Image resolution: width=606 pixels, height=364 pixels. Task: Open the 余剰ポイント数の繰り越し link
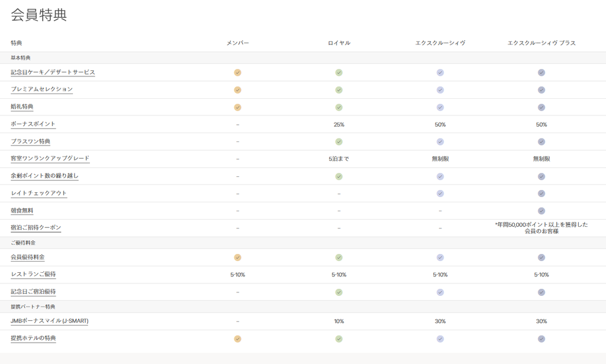tap(44, 176)
